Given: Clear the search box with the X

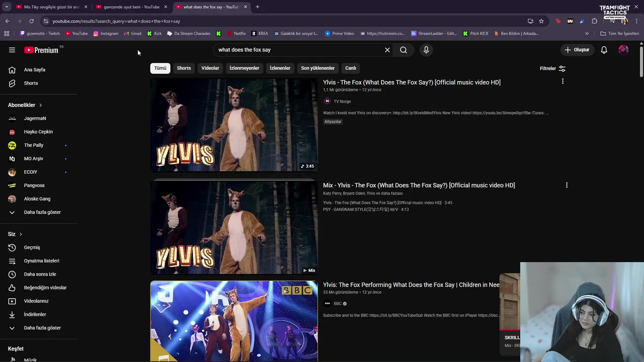Looking at the screenshot, I should point(387,50).
